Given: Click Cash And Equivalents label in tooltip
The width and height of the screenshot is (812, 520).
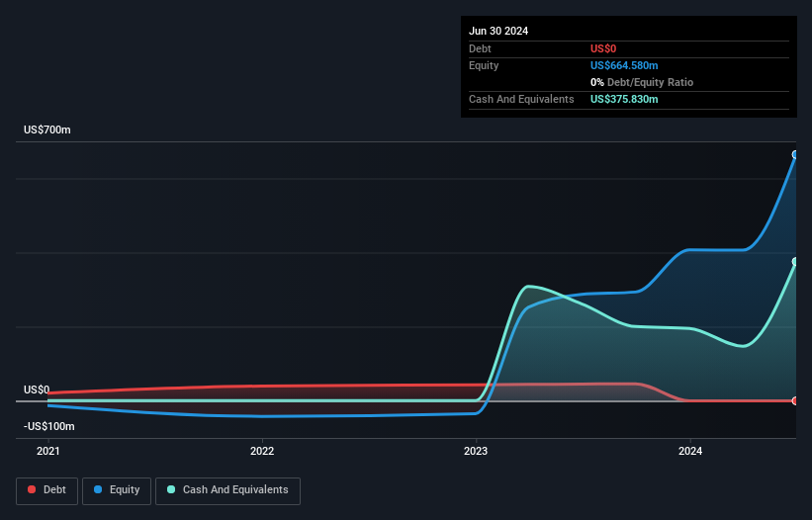Looking at the screenshot, I should 521,99.
